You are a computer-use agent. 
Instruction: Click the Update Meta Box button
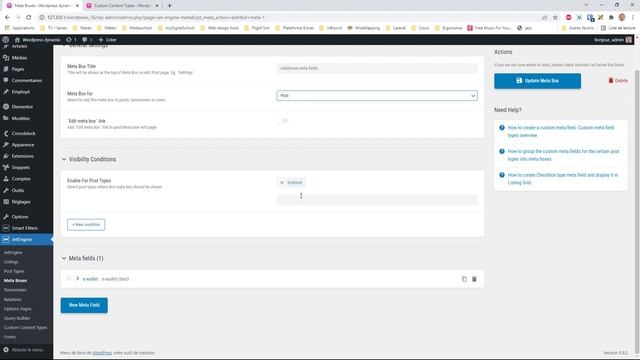coord(537,81)
